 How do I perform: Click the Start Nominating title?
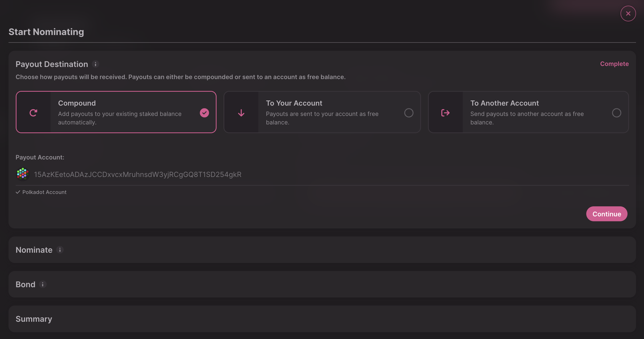click(x=46, y=32)
